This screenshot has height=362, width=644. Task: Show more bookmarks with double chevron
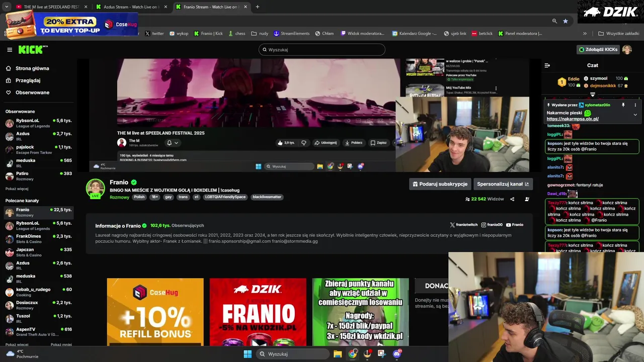[x=585, y=34]
